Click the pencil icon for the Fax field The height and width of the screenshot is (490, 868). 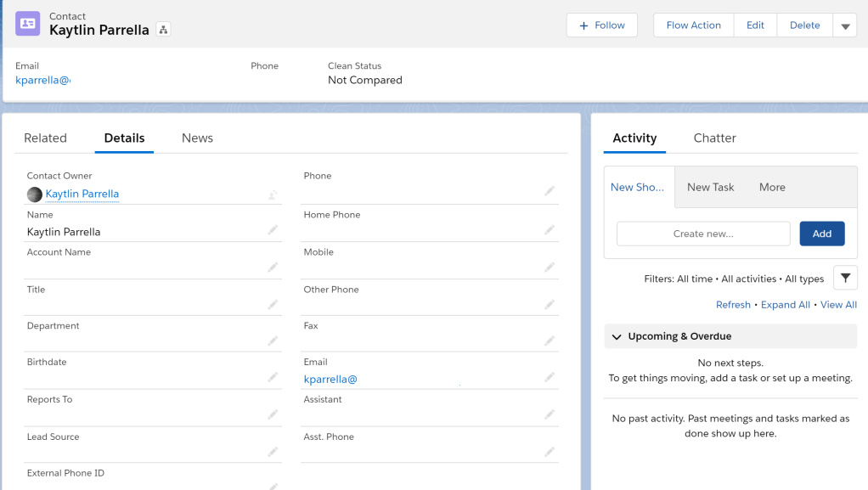pyautogui.click(x=550, y=341)
